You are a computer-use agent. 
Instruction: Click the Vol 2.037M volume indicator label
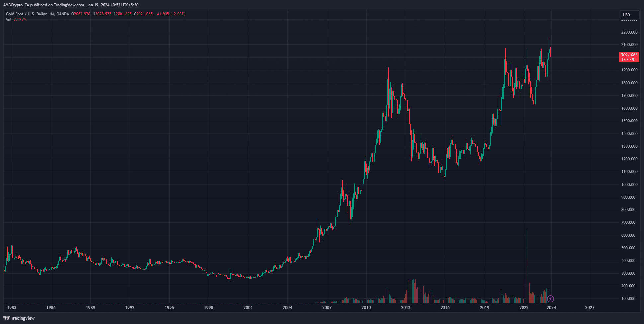click(16, 20)
